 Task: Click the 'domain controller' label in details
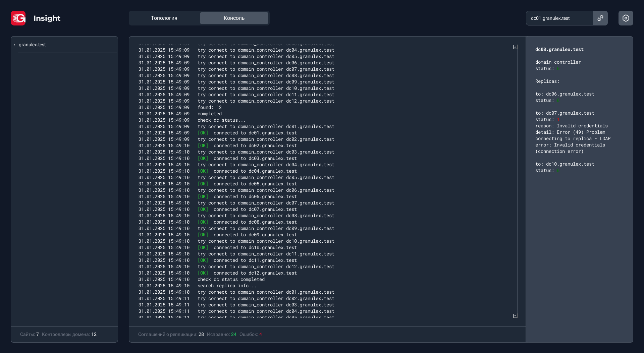tap(558, 62)
